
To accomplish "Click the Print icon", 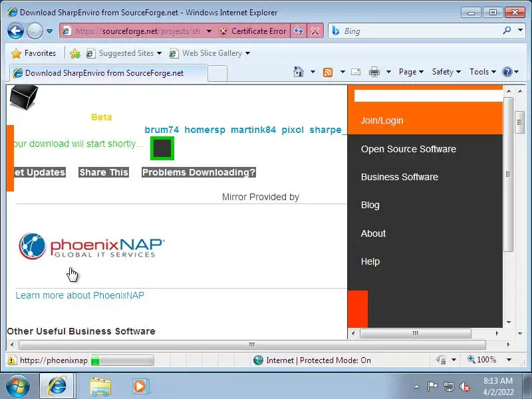I will (x=374, y=72).
